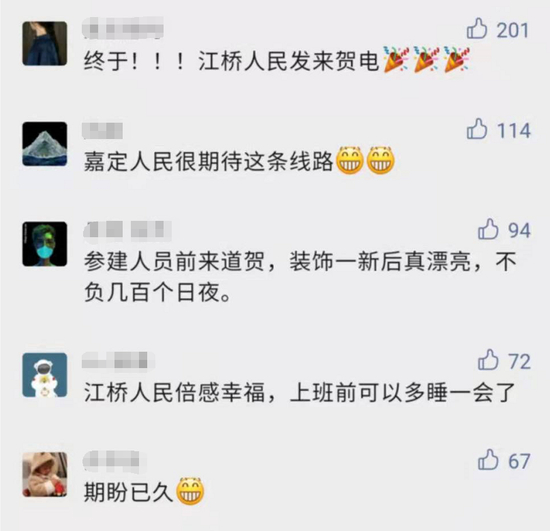The height and width of the screenshot is (531, 550).
Task: Select the 上班前可以多睡一会了 comment text
Action: point(402,392)
